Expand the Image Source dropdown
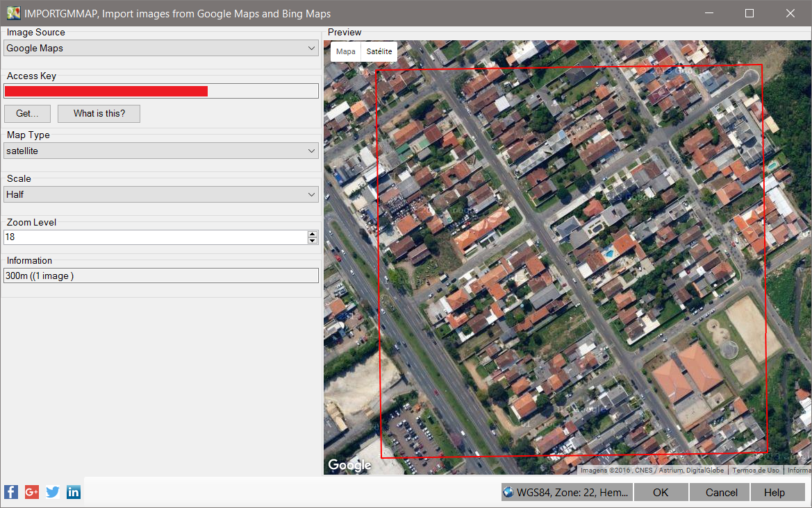The width and height of the screenshot is (812, 508). coord(161,48)
